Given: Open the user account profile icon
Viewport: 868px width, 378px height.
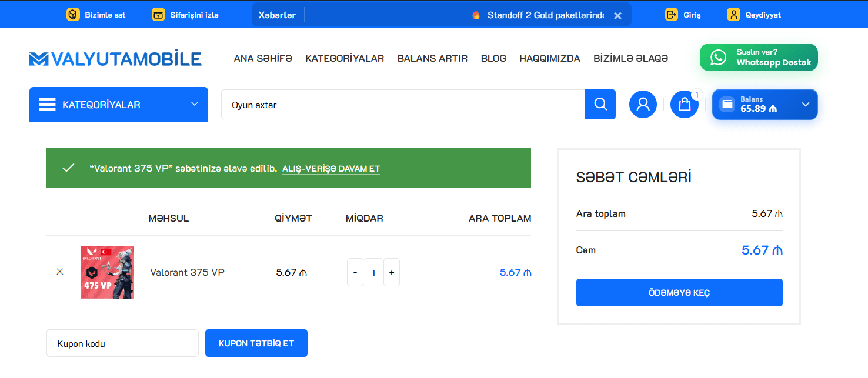Looking at the screenshot, I should 643,105.
